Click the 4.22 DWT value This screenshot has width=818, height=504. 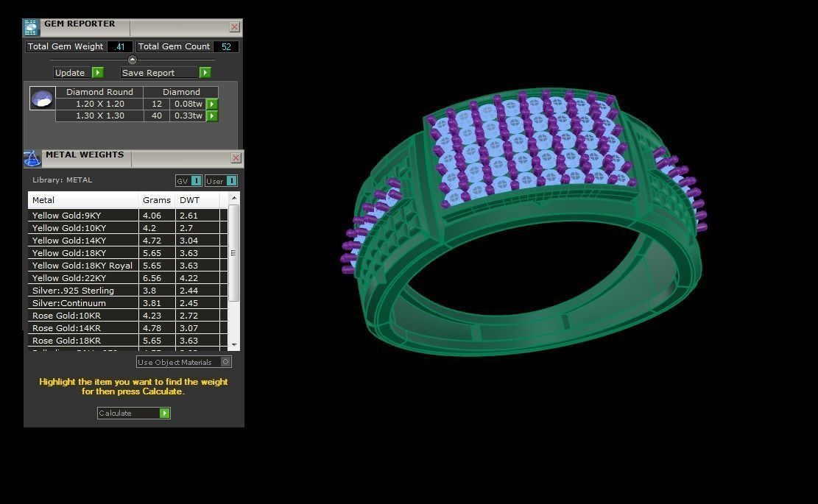click(188, 278)
